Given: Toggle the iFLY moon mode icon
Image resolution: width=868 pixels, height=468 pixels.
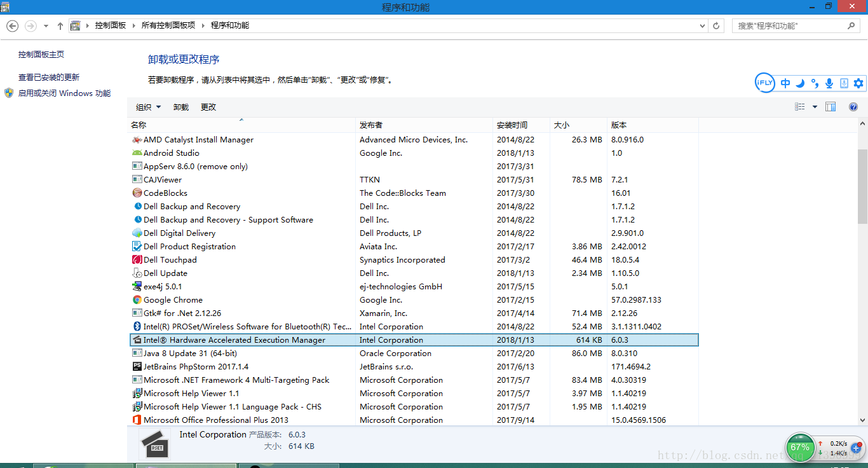Looking at the screenshot, I should pyautogui.click(x=801, y=83).
